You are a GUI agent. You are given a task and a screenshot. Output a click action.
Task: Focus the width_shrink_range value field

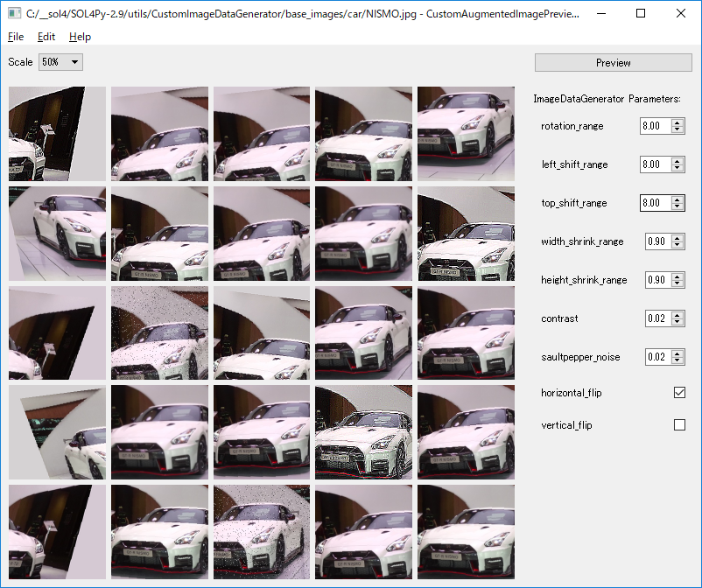pyautogui.click(x=658, y=241)
